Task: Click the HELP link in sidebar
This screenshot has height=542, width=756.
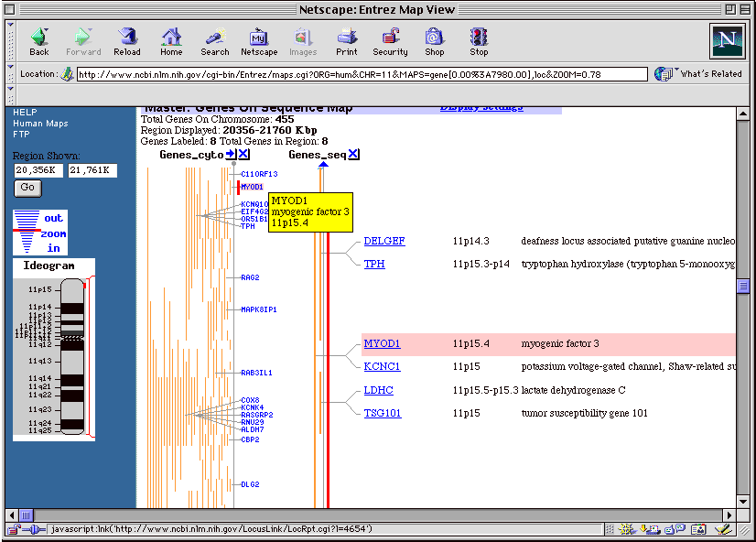Action: pos(25,113)
